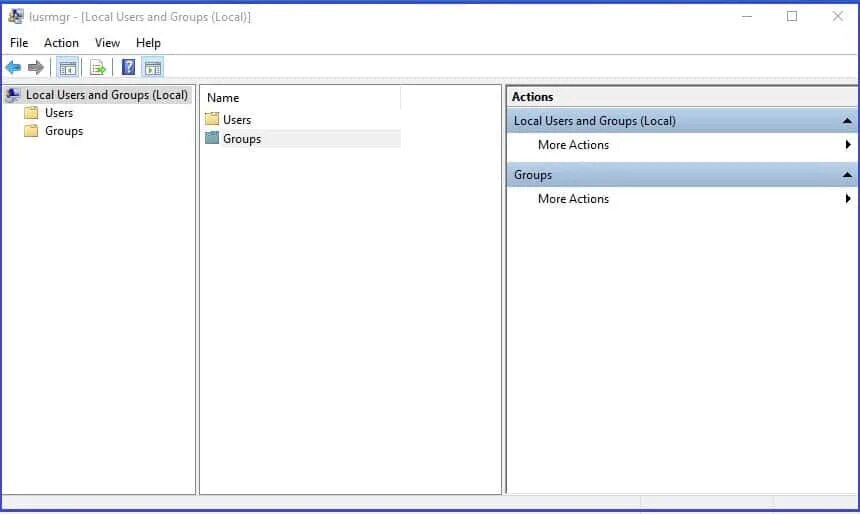Open the Action menu
The image size is (860, 514).
[61, 43]
